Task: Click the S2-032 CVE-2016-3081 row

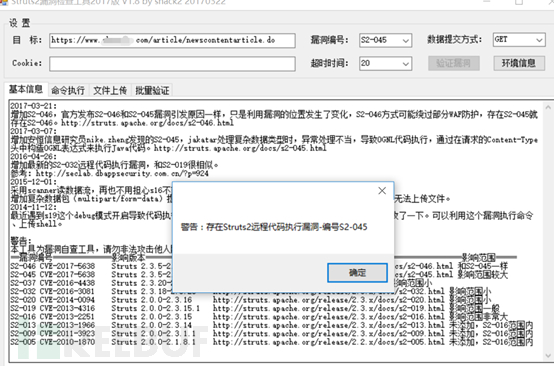Action: pyautogui.click(x=251, y=291)
